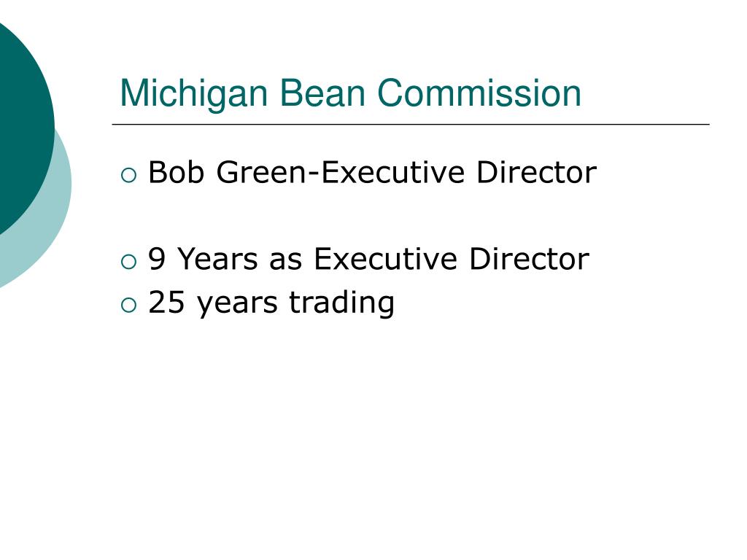The height and width of the screenshot is (560, 747).
Task: Click the word Executive in the second bullet
Action: pyautogui.click(x=385, y=259)
